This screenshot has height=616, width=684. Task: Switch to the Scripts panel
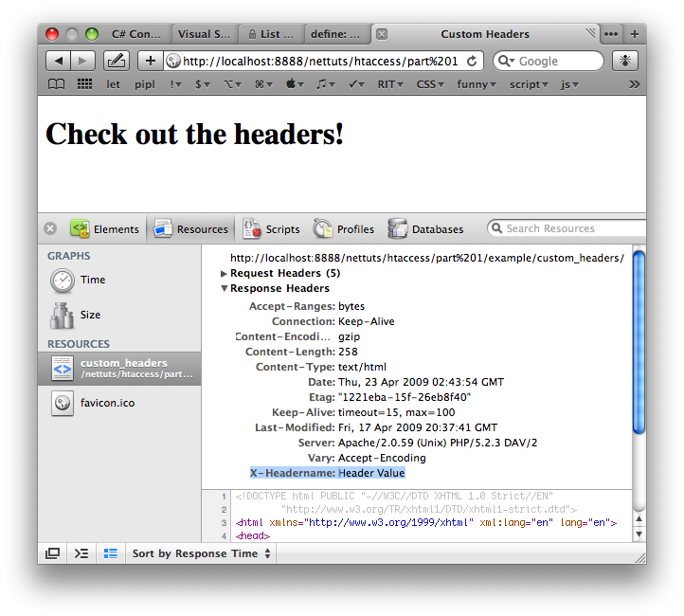tap(271, 228)
